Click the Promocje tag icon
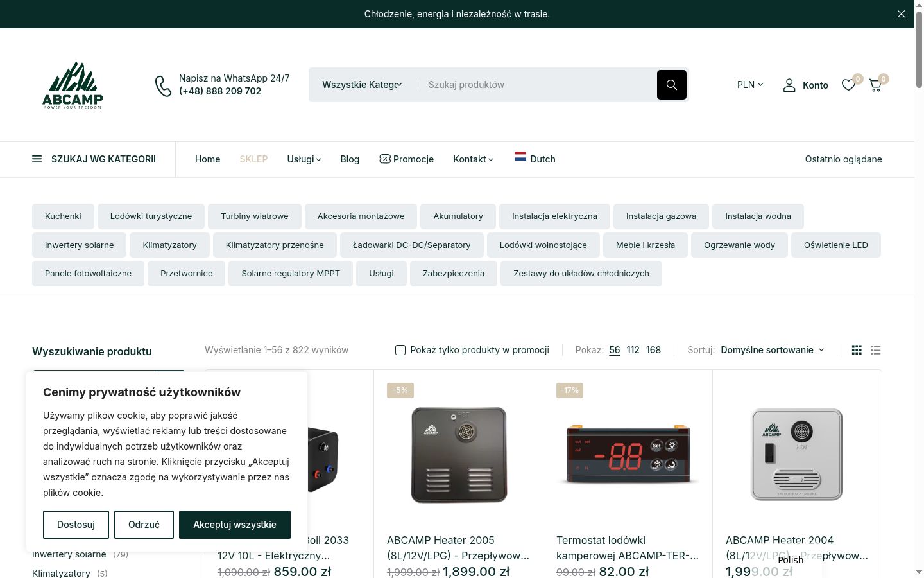This screenshot has width=924, height=578. click(x=385, y=159)
